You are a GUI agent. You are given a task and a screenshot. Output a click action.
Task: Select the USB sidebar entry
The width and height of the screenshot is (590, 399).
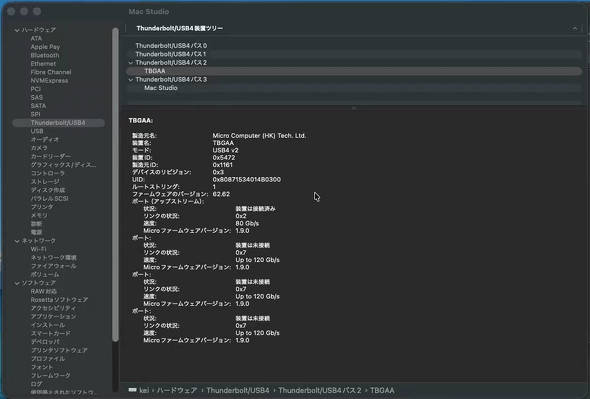(37, 131)
